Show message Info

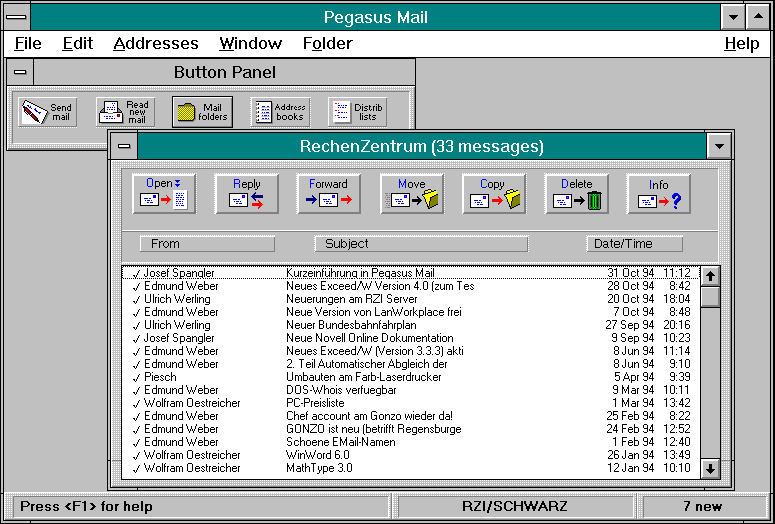pyautogui.click(x=658, y=194)
